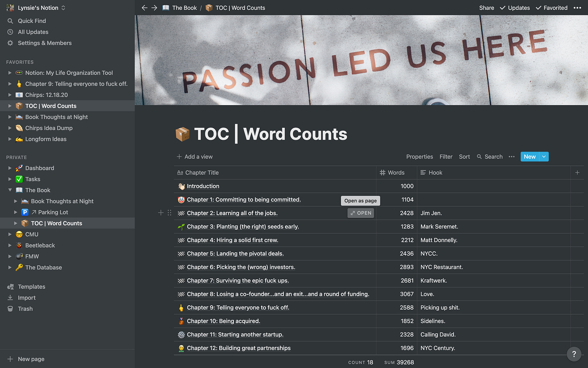The image size is (588, 368).
Task: Click the COUNT 18 calculation in the footer
Action: point(361,362)
